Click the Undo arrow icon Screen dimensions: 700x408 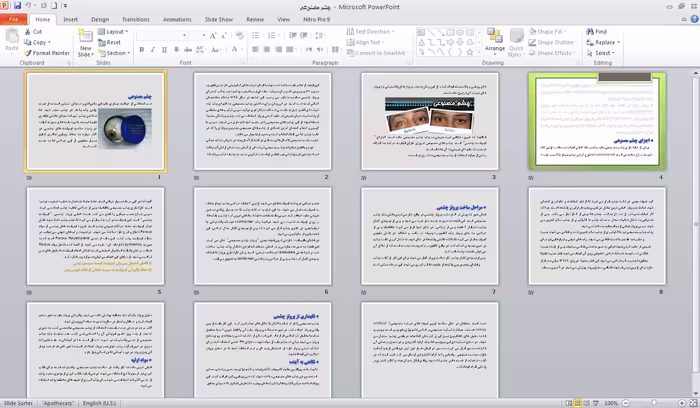[28, 6]
